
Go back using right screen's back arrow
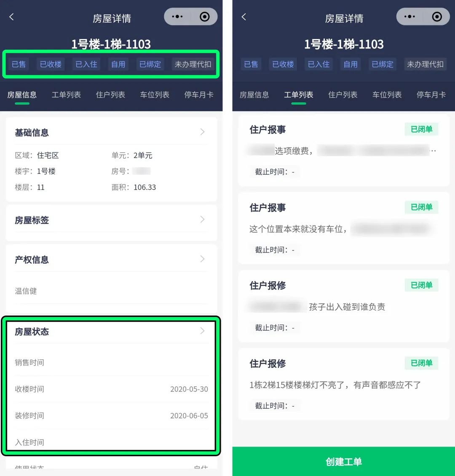point(244,17)
